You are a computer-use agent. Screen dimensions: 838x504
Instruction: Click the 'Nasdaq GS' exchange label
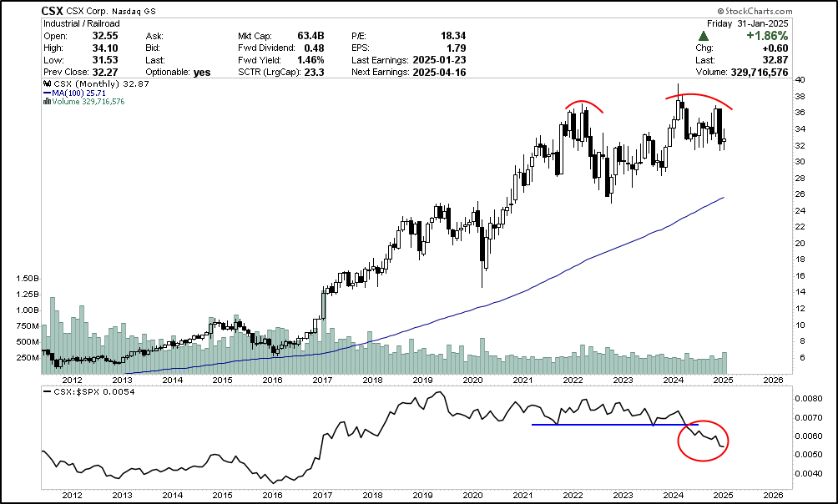click(x=134, y=11)
